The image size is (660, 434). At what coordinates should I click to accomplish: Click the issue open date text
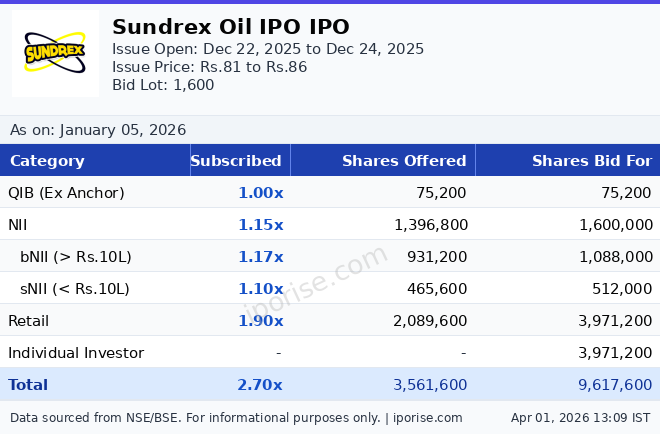tap(268, 49)
